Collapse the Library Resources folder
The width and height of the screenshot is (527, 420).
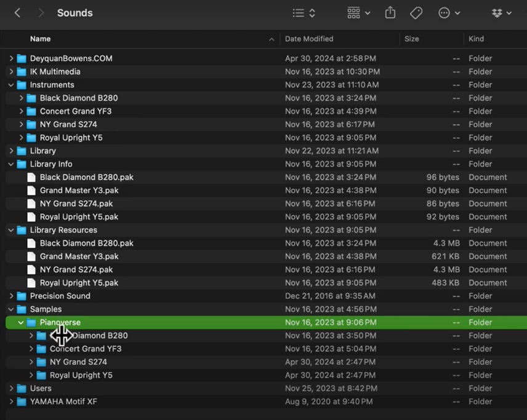[11, 230]
